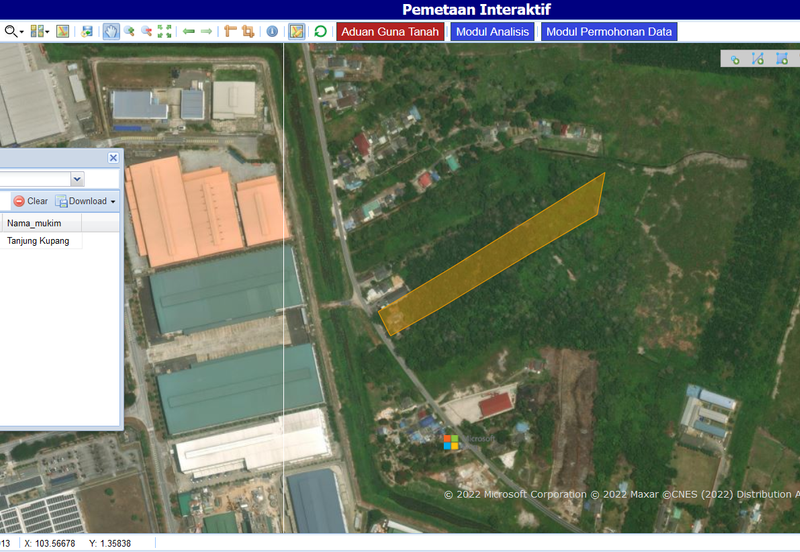The image size is (800, 552).
Task: Select the draw line tool
Action: pyautogui.click(x=758, y=59)
